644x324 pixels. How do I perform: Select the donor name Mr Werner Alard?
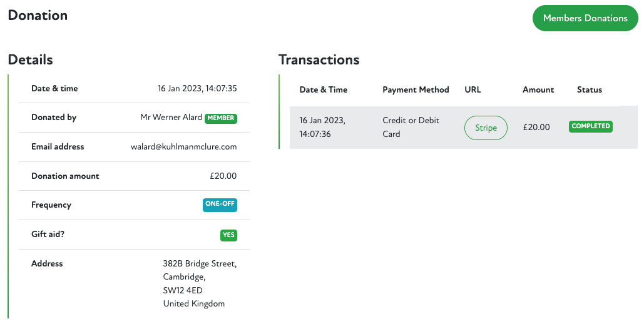[x=171, y=118]
